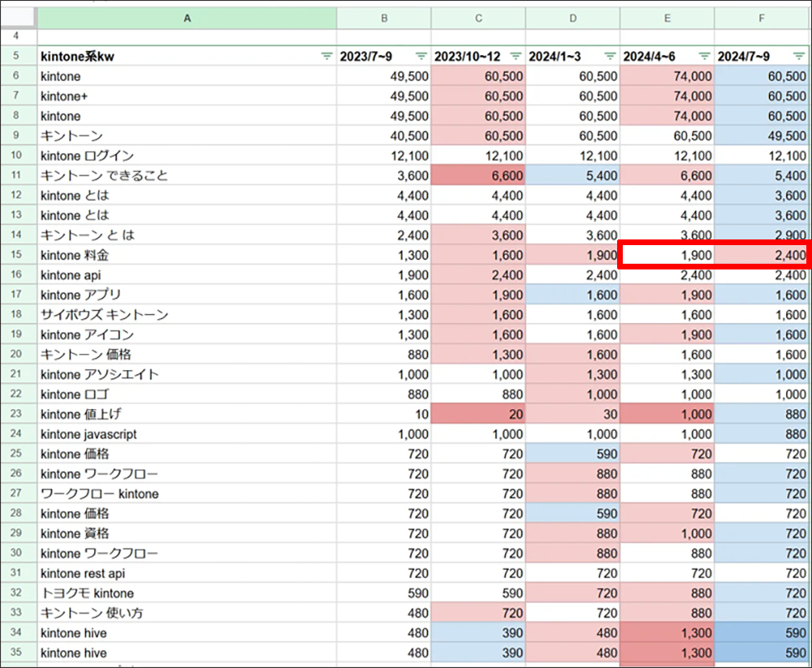Click cell 'キントーン できること'
812x668 pixels.
coord(187,175)
